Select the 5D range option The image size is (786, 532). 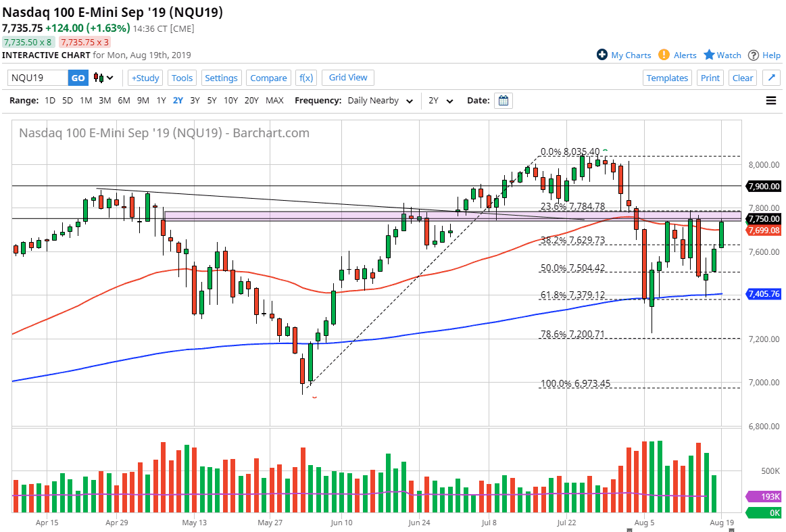coord(67,100)
